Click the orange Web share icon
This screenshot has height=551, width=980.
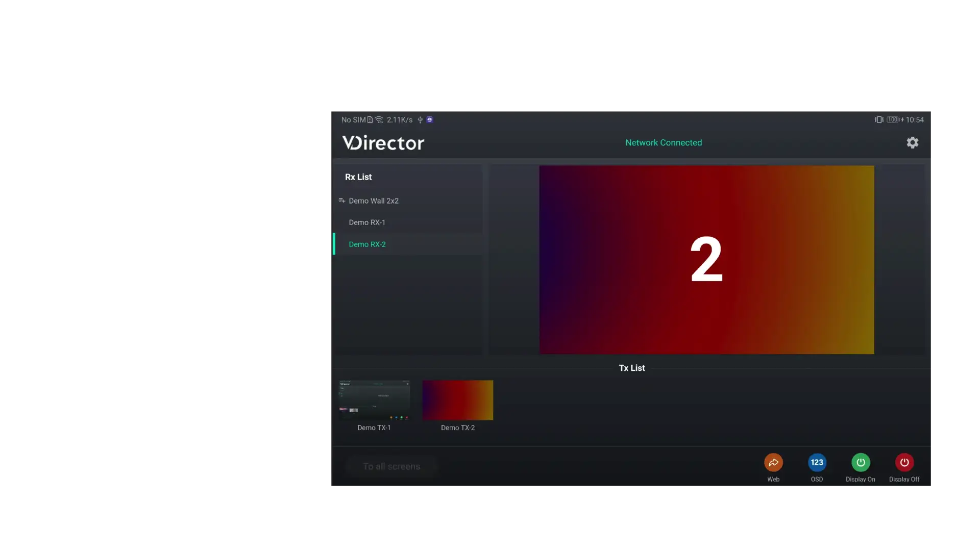(773, 462)
